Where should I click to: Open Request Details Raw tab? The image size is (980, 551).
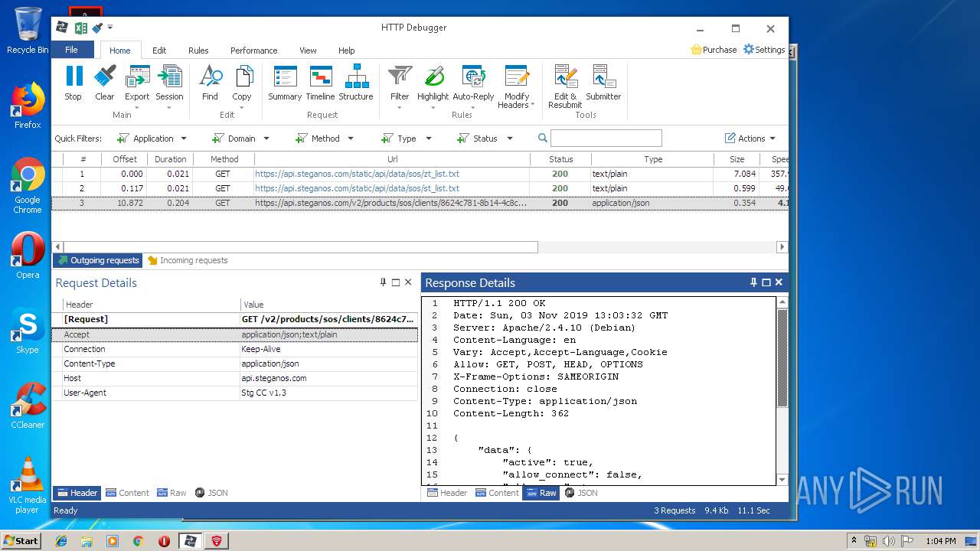[x=171, y=493]
